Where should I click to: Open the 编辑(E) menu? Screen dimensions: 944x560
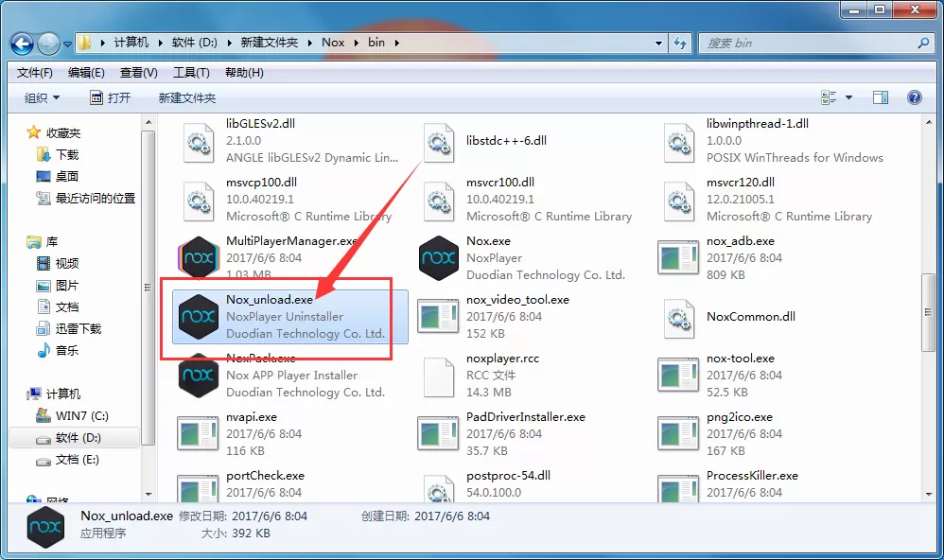point(86,73)
